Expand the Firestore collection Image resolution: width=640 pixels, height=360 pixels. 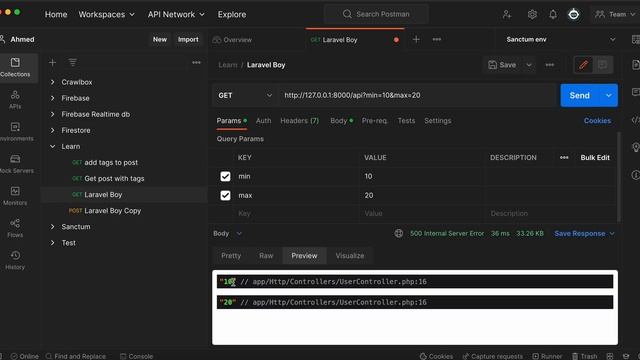(x=52, y=130)
